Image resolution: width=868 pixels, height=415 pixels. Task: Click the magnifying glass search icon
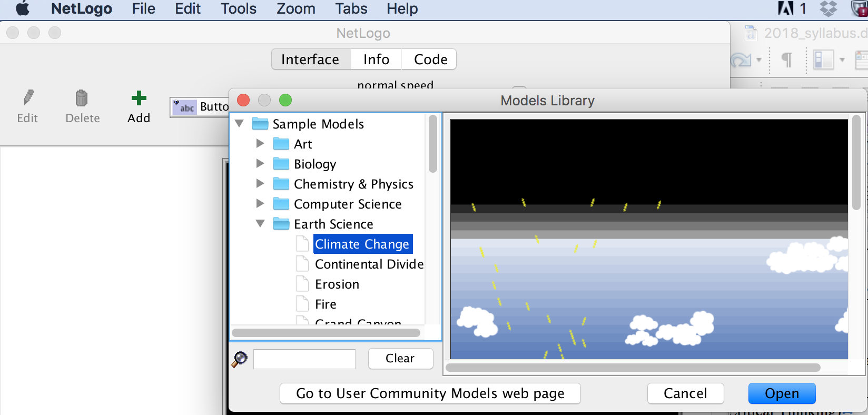[x=240, y=359]
